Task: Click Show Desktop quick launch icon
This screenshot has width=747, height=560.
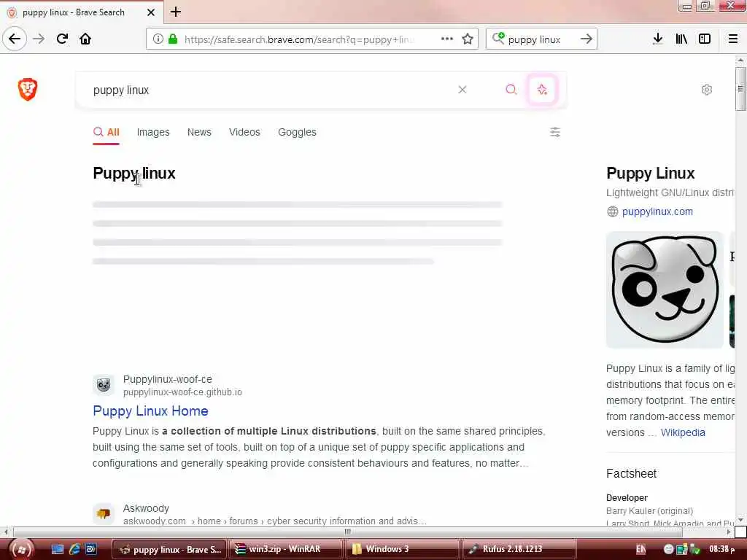Action: tap(57, 549)
